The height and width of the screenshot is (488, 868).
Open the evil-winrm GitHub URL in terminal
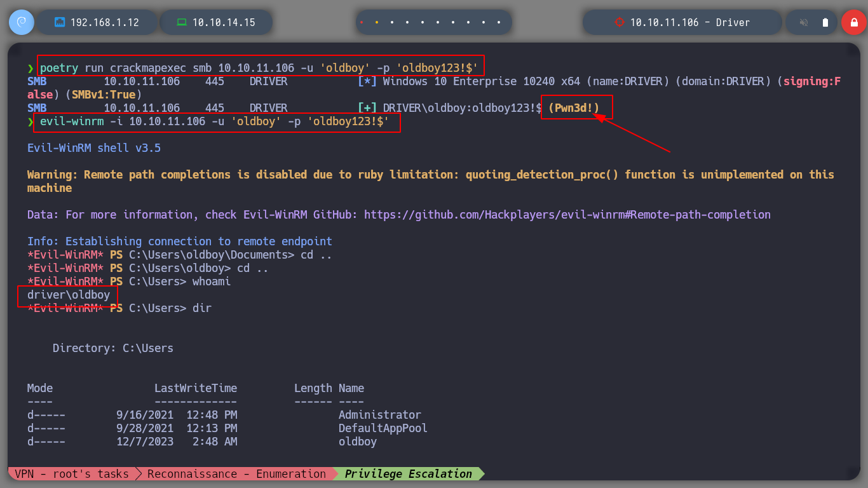[x=567, y=215]
